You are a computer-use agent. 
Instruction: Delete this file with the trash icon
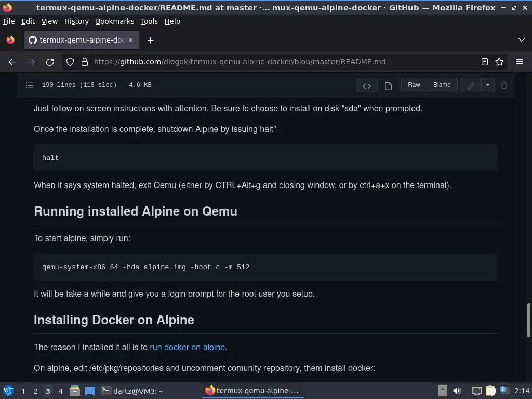[x=504, y=85]
